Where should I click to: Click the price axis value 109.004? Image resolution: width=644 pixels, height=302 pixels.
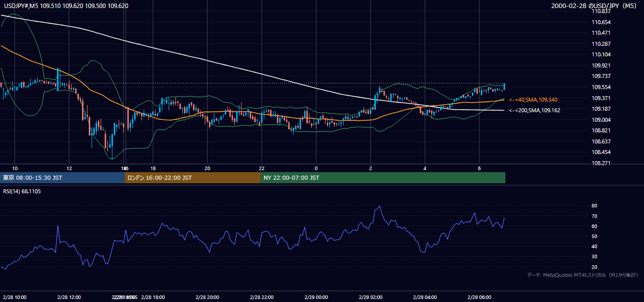click(x=602, y=119)
